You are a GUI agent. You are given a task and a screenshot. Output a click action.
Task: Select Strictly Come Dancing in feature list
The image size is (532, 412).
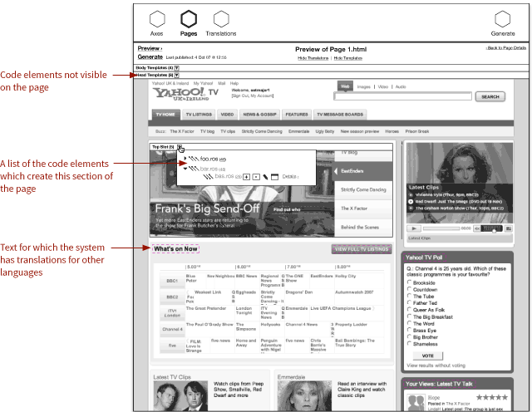click(363, 190)
